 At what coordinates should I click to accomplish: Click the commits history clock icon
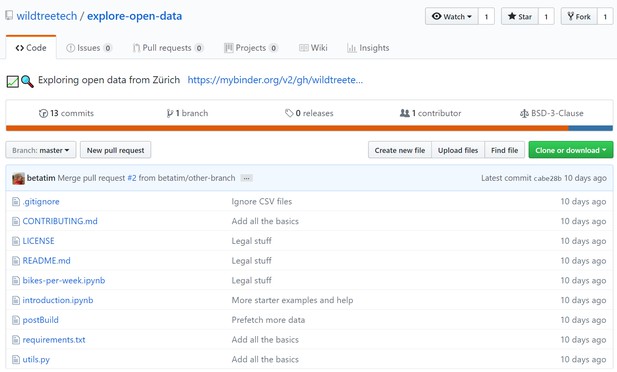tap(43, 113)
